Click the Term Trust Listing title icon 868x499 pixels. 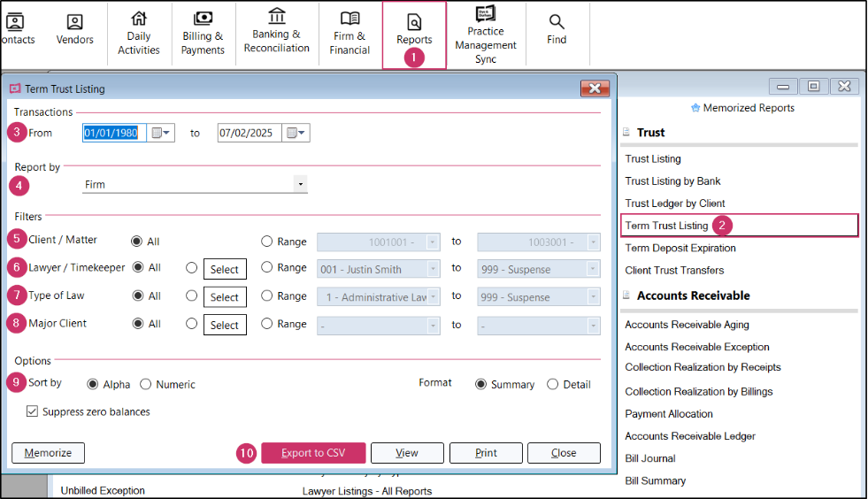tap(15, 88)
